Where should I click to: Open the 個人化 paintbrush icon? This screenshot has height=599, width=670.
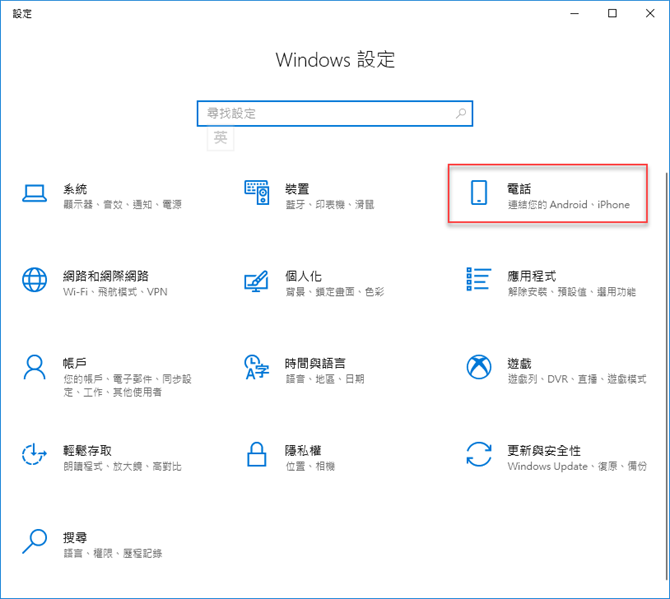pos(256,281)
